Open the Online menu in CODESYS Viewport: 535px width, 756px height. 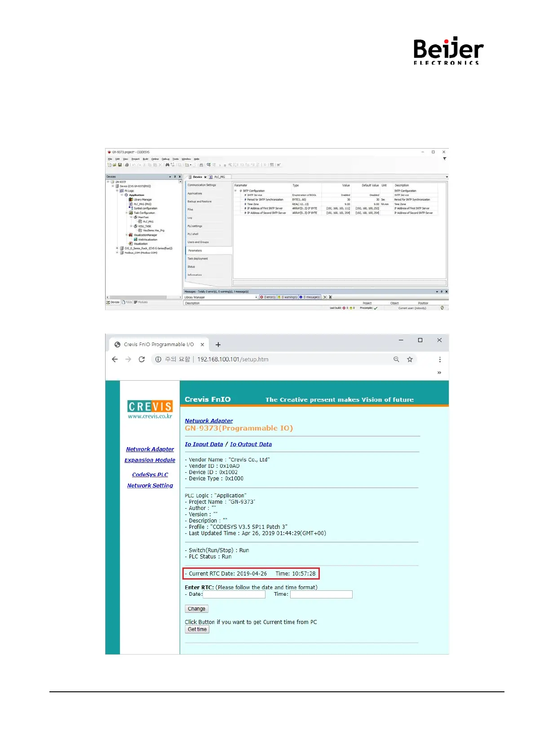[x=155, y=159]
